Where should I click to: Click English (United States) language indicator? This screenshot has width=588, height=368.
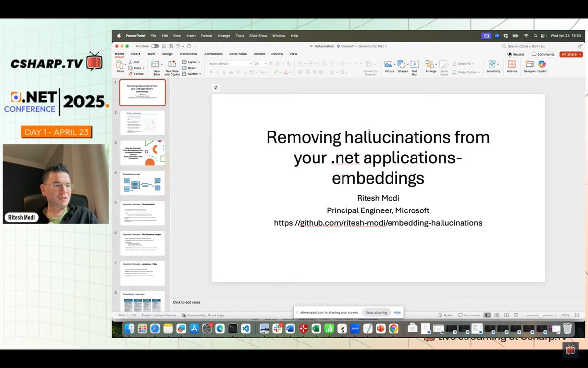pos(158,315)
